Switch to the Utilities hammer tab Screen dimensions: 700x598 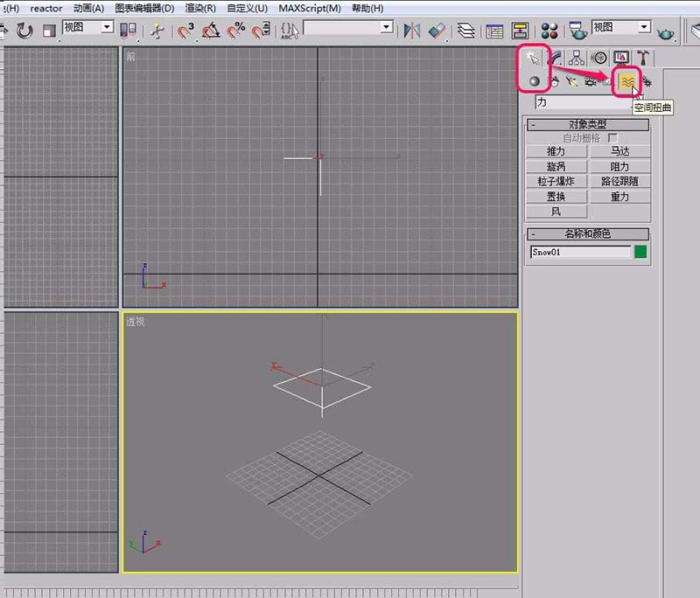643,58
